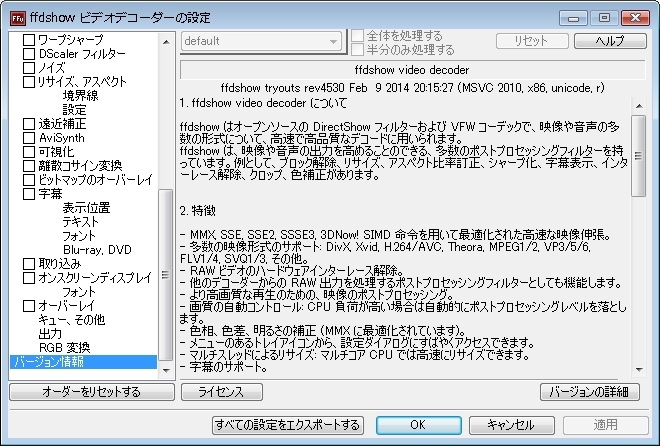Select the バージョン情報 tree item
The height and width of the screenshot is (446, 660).
(x=83, y=362)
